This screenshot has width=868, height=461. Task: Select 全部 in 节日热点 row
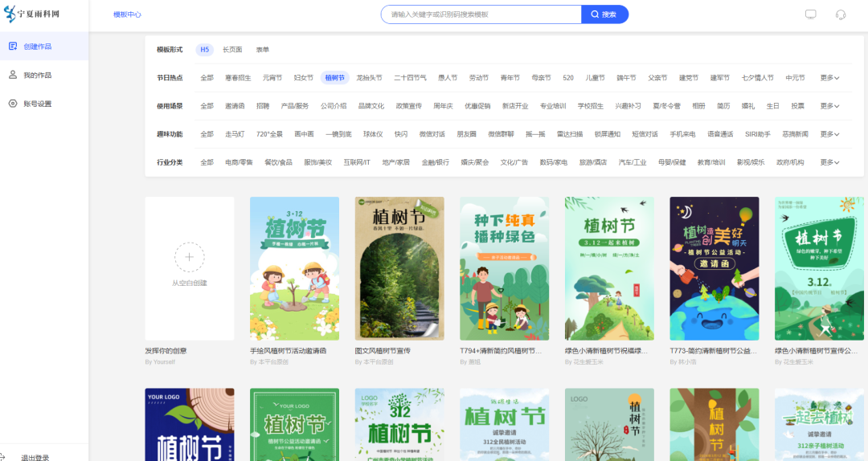point(207,78)
